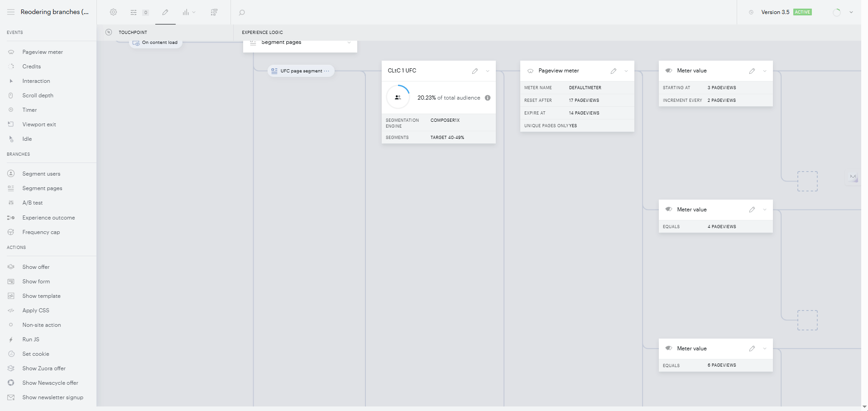Edit the Meter value card equaling 4 pageviews
868x411 pixels.
(752, 210)
